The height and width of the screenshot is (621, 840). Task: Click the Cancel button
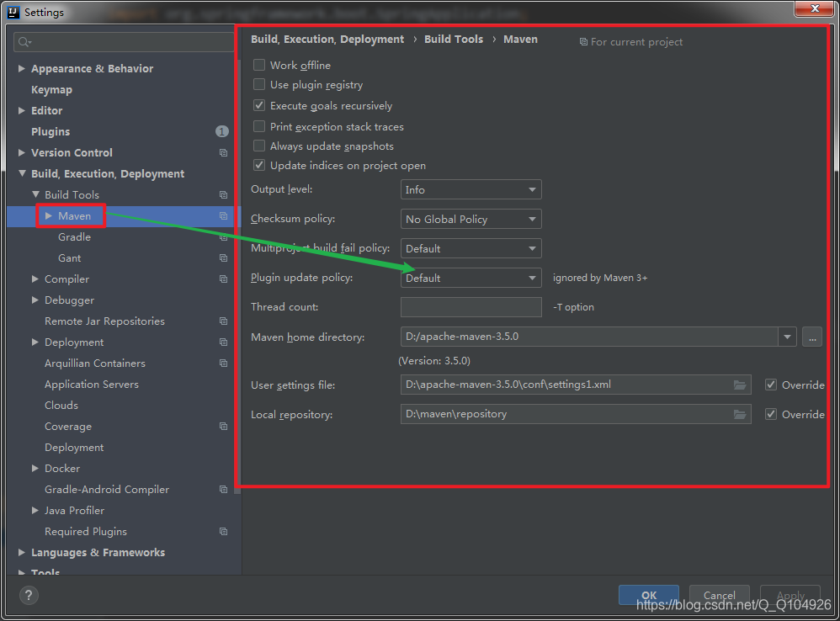click(x=719, y=595)
